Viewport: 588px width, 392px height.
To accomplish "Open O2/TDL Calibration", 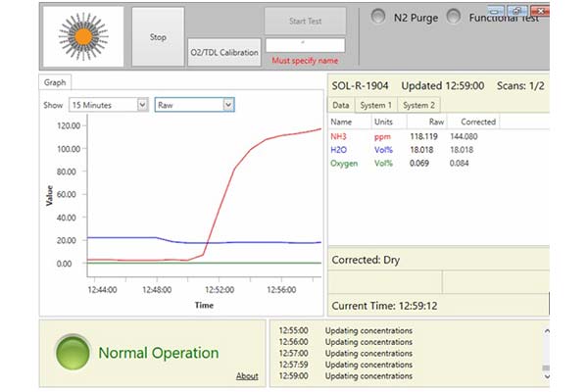I will coord(224,53).
